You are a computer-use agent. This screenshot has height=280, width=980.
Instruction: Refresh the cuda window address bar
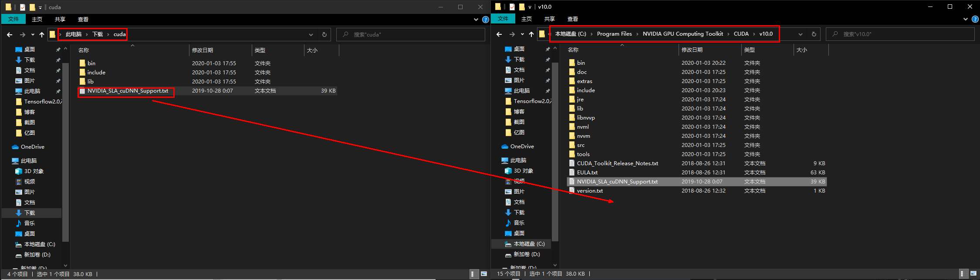point(324,34)
